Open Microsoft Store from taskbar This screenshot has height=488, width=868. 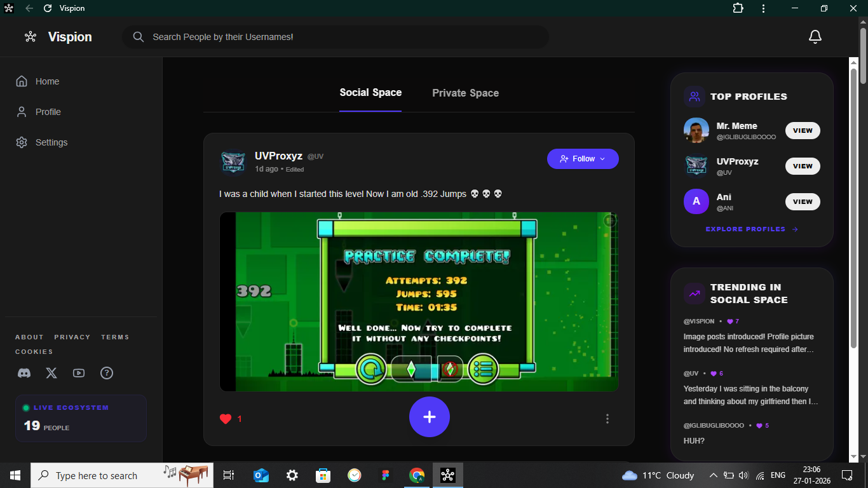pos(323,475)
